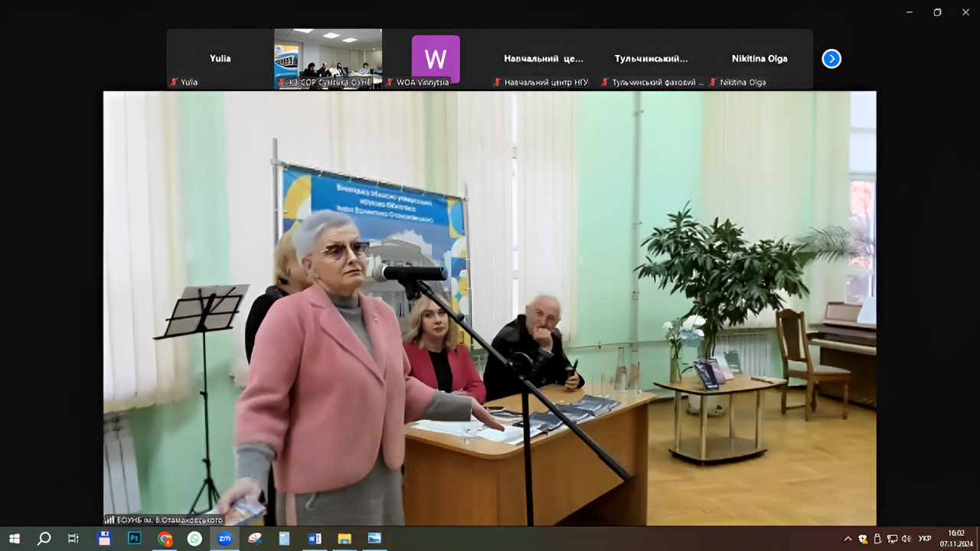Open the clock and date calendar
This screenshot has width=980, height=551.
[x=955, y=538]
